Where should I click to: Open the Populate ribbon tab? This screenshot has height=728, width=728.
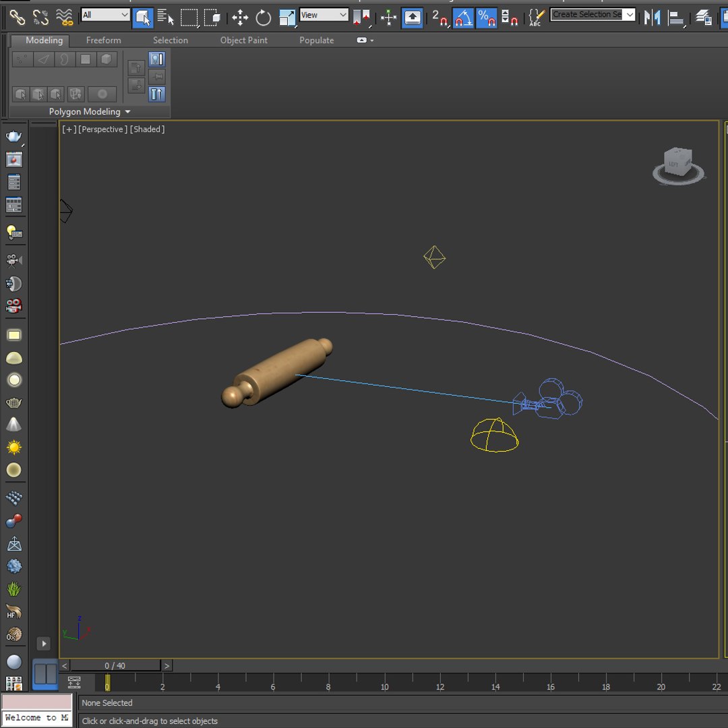coord(317,40)
